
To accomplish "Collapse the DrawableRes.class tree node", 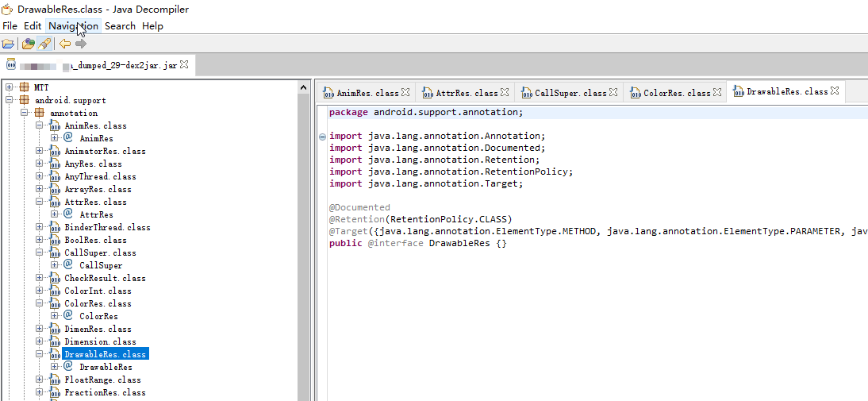I will [x=40, y=354].
